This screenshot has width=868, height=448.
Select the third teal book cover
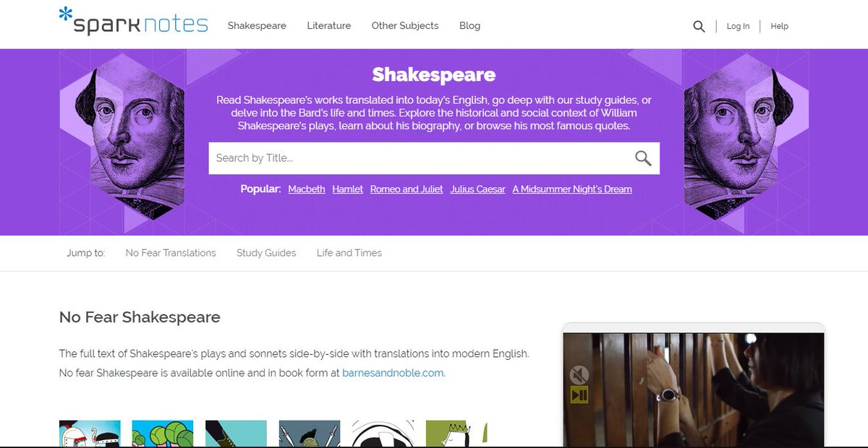(x=236, y=434)
